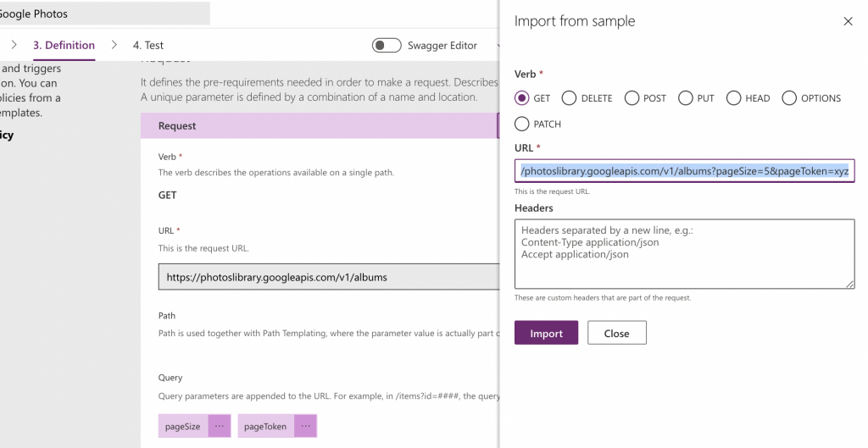This screenshot has height=448, width=868.
Task: Select the GET verb radio button
Action: [x=522, y=98]
